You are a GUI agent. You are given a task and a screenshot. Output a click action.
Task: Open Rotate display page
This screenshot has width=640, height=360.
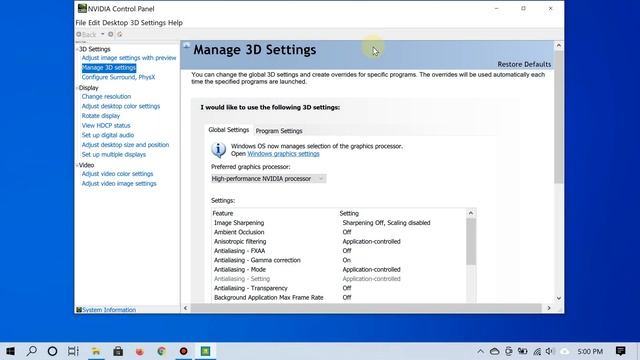pos(101,116)
